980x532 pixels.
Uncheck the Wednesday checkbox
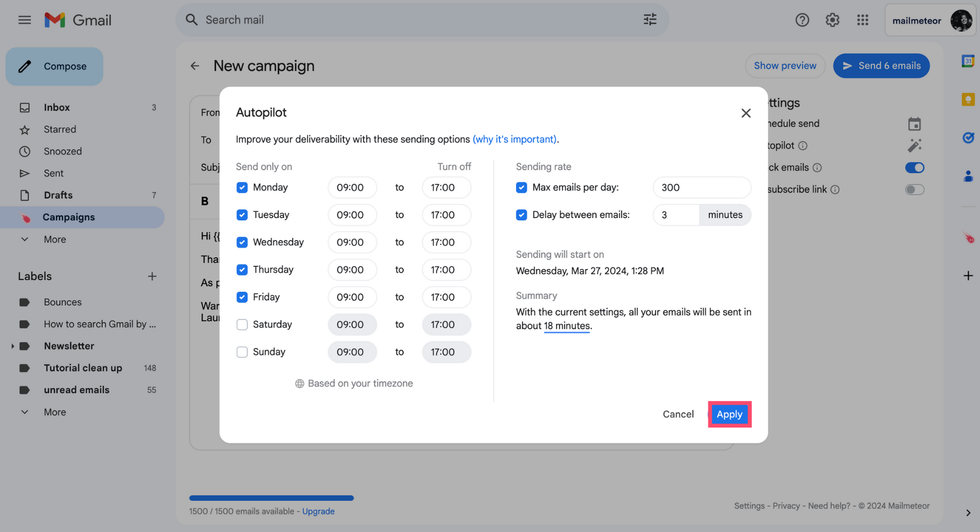click(x=242, y=242)
